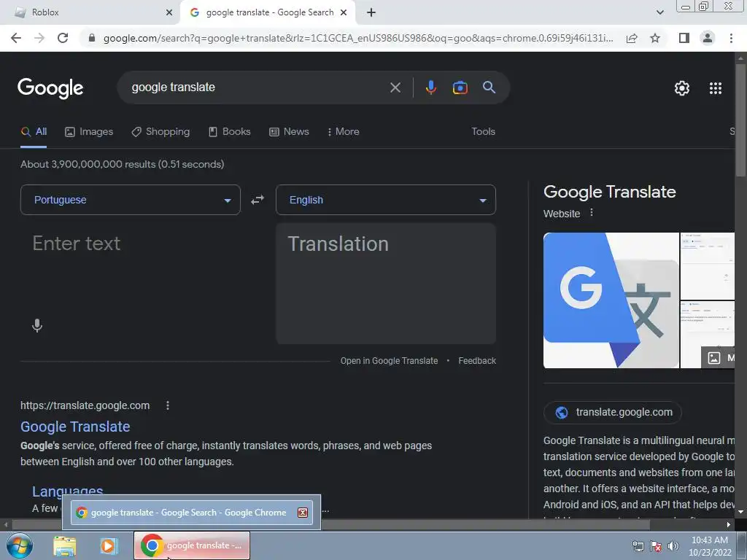The width and height of the screenshot is (747, 560).
Task: Go back using the browser back arrow
Action: point(16,38)
